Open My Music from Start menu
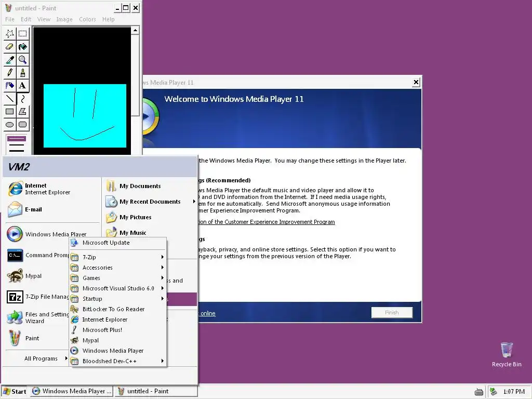The image size is (532, 399). (150, 232)
